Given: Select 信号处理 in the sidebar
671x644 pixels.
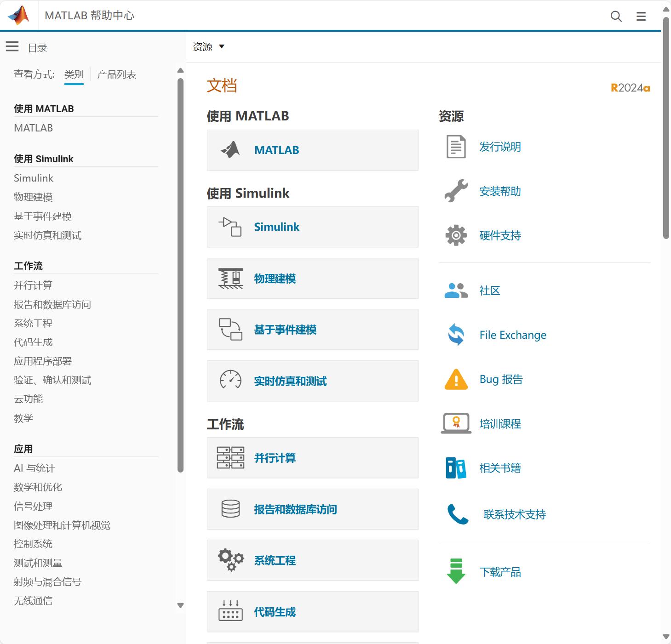Looking at the screenshot, I should pos(33,506).
